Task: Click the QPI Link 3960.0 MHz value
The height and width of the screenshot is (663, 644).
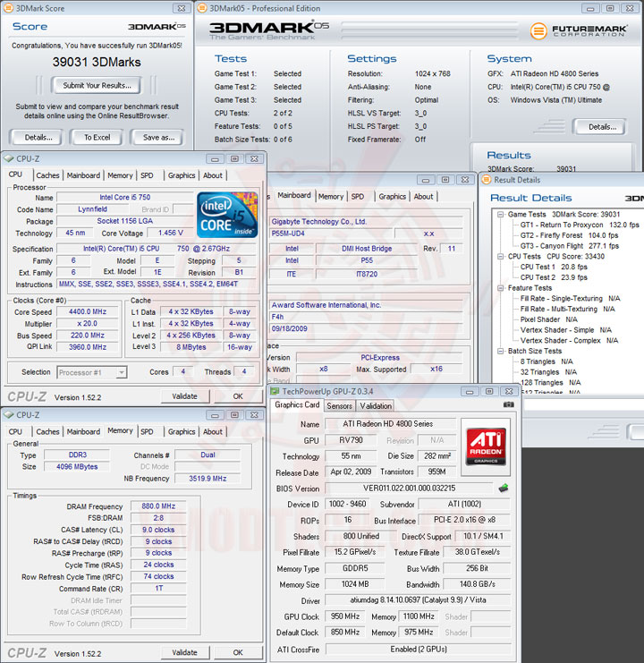Action: (88, 347)
